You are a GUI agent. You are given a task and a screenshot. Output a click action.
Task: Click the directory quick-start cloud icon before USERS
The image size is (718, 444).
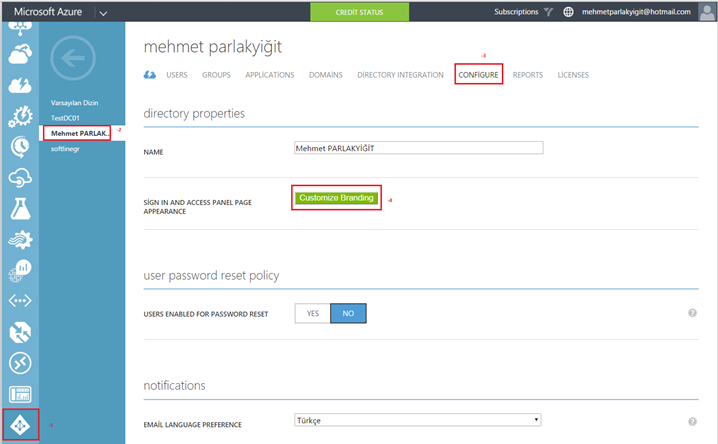coord(150,75)
